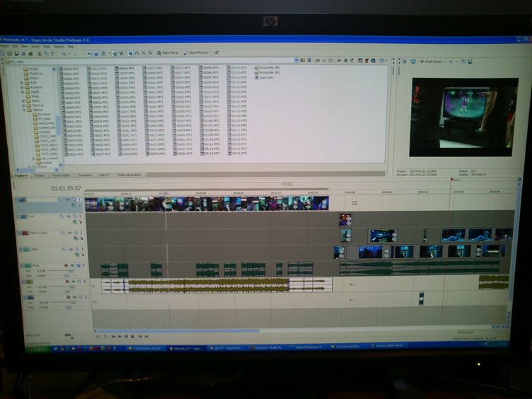The image size is (532, 399).
Task: Copy preview snapshot to clipboard
Action: (463, 62)
